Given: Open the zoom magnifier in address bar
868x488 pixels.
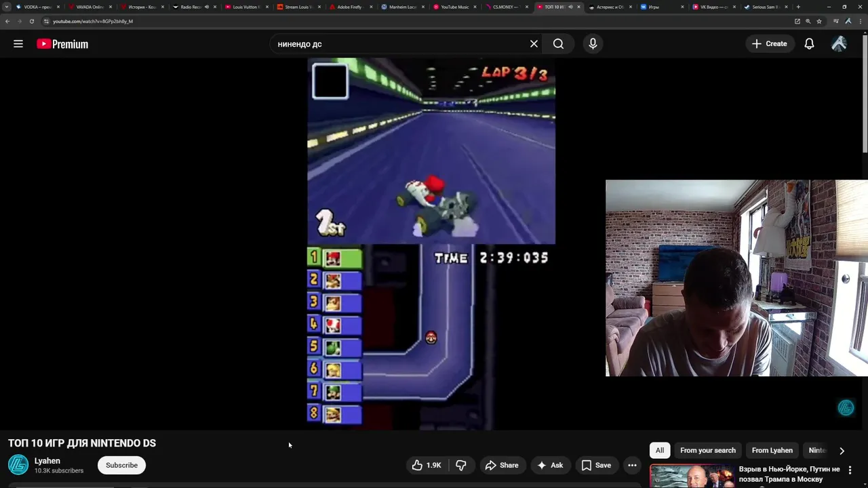Looking at the screenshot, I should [x=808, y=21].
